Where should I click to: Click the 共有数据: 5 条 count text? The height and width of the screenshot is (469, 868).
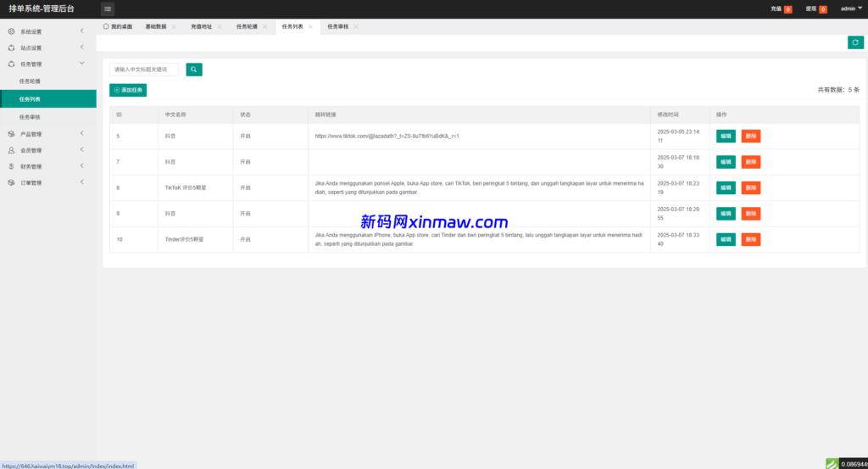838,90
